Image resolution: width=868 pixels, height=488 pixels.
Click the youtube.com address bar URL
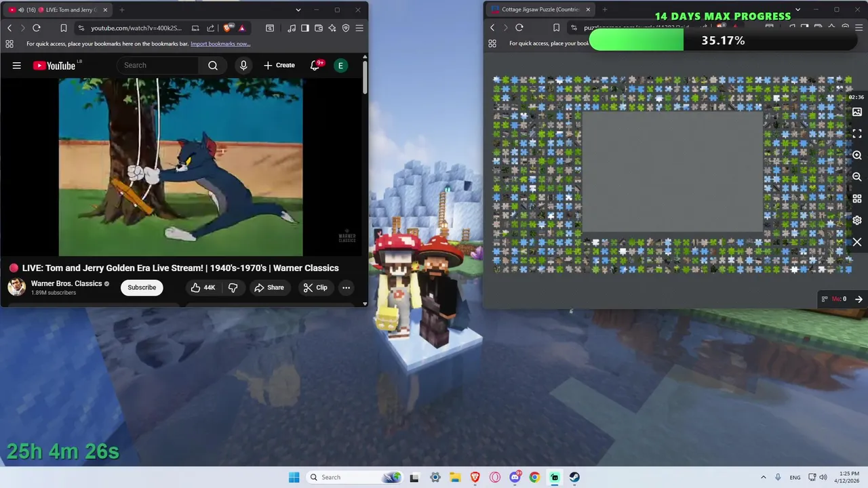pyautogui.click(x=136, y=28)
